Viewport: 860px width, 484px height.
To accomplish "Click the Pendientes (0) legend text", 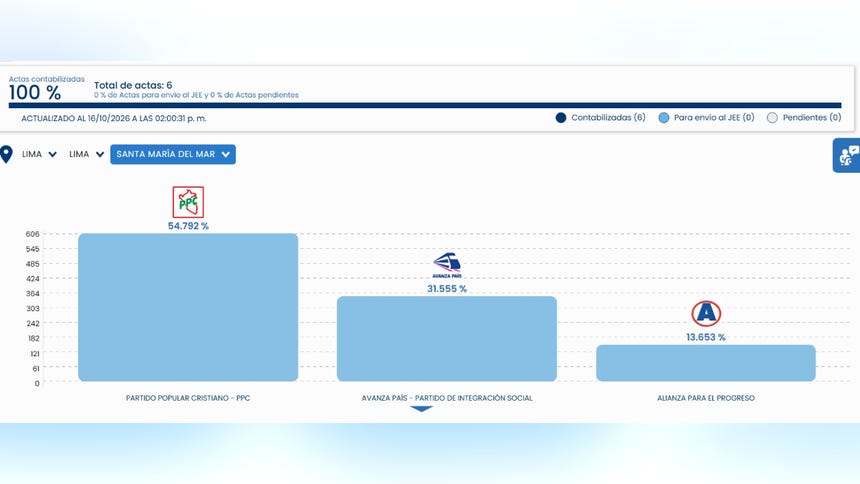I will [812, 117].
